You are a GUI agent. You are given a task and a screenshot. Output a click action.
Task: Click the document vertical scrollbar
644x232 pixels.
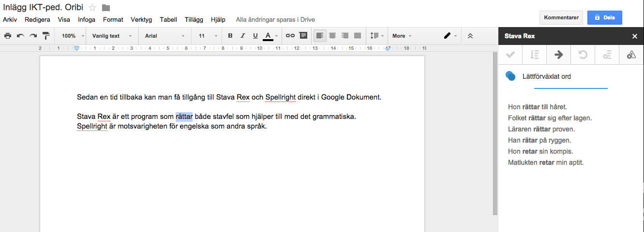pyautogui.click(x=494, y=133)
